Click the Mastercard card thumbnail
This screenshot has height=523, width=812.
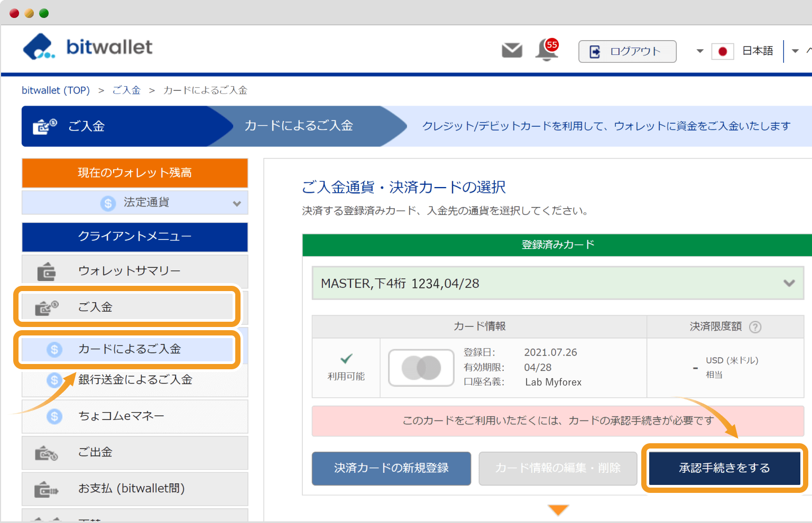coord(421,368)
